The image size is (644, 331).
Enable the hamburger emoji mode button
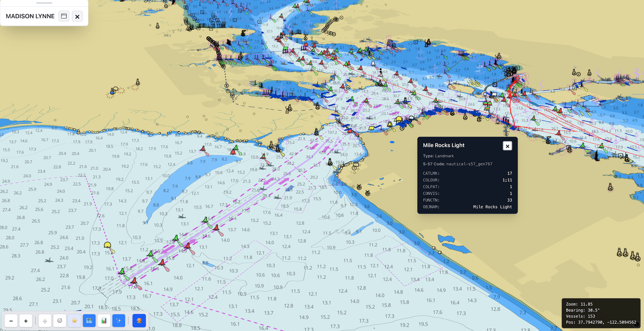pyautogui.click(x=139, y=321)
